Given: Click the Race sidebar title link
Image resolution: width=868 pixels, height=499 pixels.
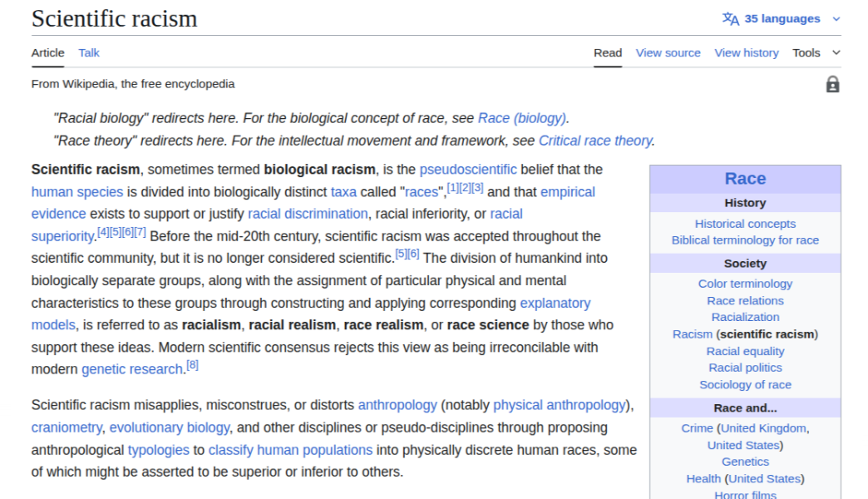Looking at the screenshot, I should coord(745,179).
